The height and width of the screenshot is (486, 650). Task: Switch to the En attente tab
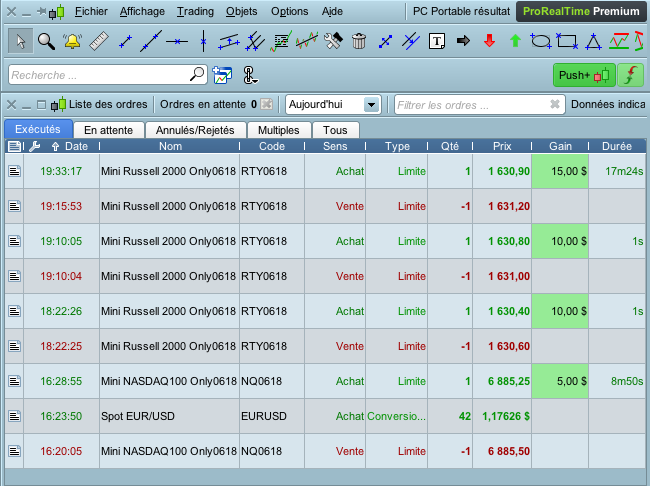click(109, 130)
